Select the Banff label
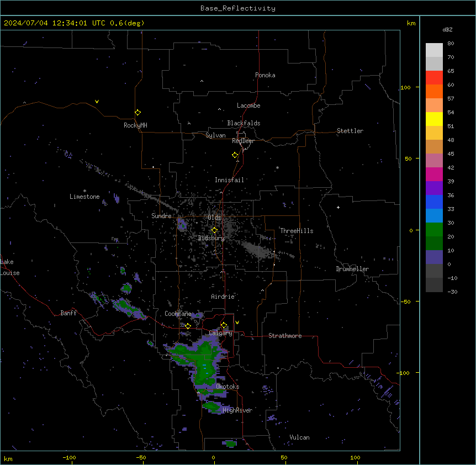The width and height of the screenshot is (476, 465). pyautogui.click(x=68, y=313)
